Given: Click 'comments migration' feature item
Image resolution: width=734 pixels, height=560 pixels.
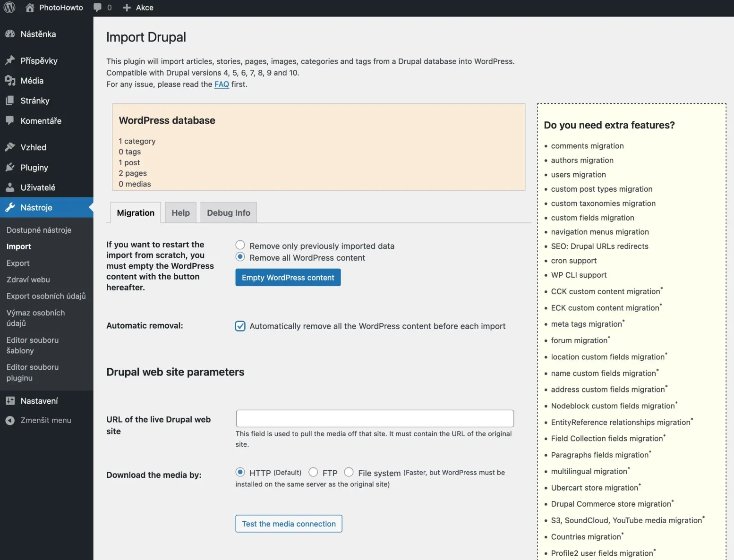Looking at the screenshot, I should click(587, 146).
